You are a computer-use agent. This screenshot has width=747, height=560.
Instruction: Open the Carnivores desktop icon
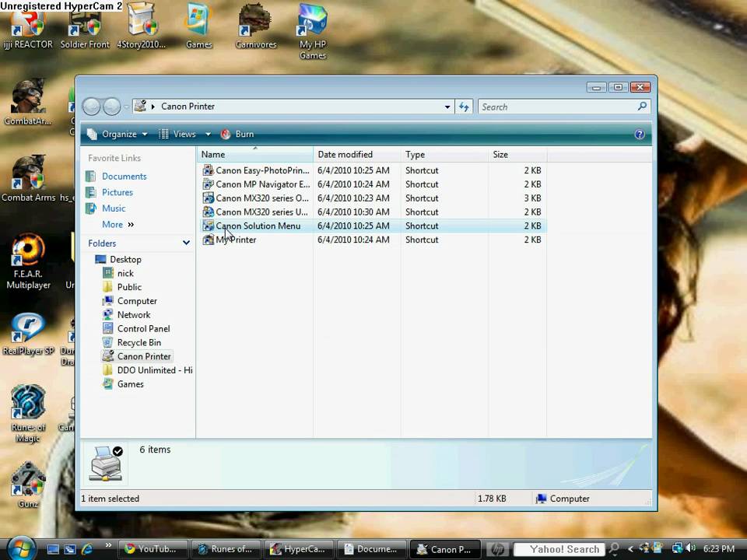click(x=256, y=23)
